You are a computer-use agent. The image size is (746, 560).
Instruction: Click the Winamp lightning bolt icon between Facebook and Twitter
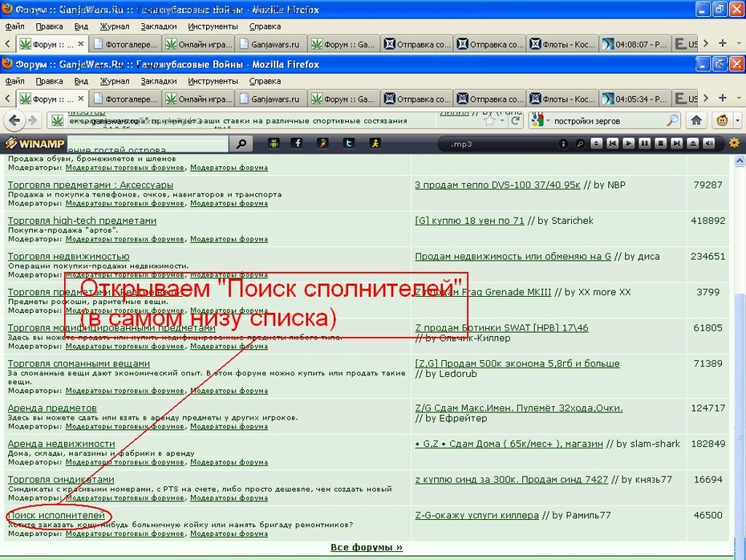point(322,144)
